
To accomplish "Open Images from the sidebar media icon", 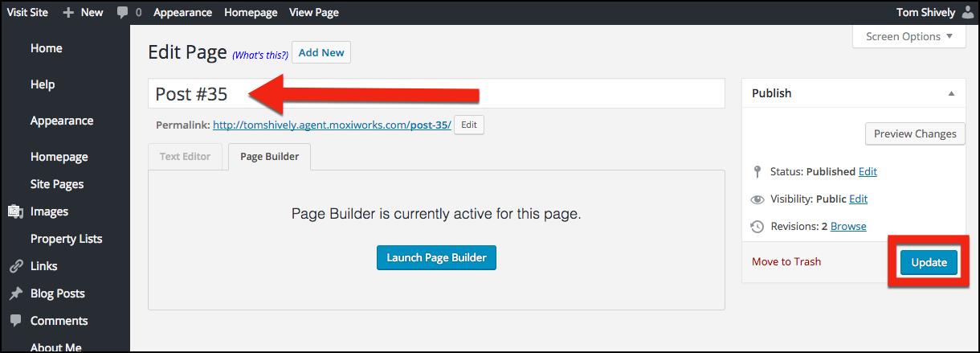I will tap(15, 211).
